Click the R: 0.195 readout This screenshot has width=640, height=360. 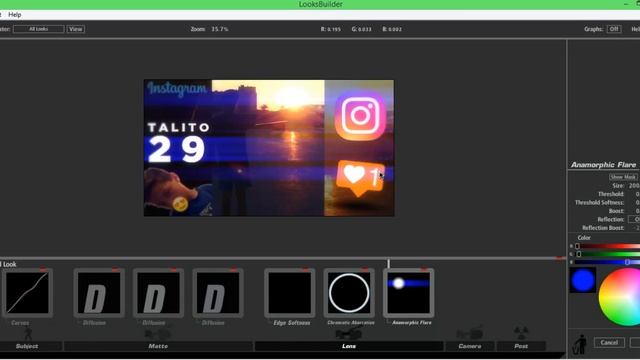tap(331, 29)
